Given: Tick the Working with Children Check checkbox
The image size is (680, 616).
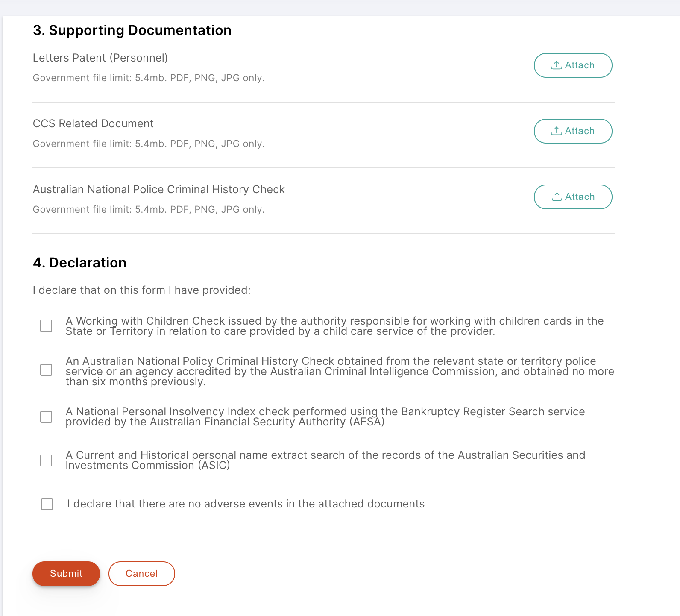Looking at the screenshot, I should click(46, 326).
